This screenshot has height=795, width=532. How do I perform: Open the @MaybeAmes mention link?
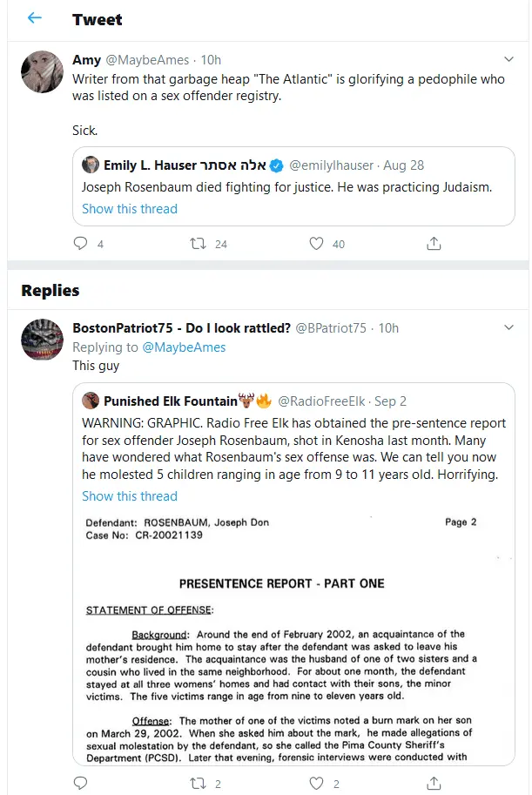point(184,347)
